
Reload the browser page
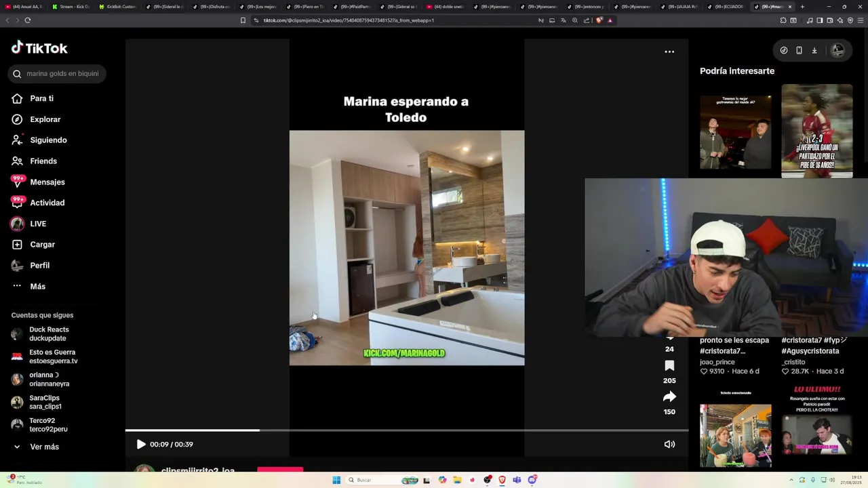pyautogui.click(x=27, y=20)
